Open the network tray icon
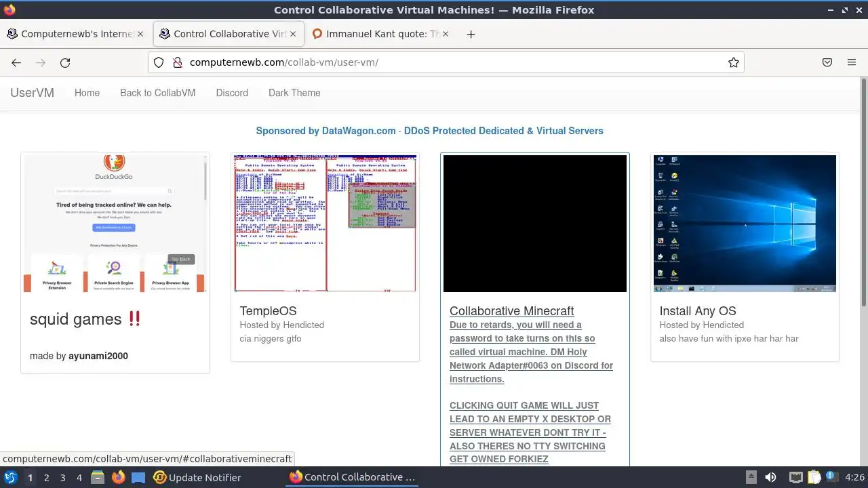The image size is (868, 488). tap(796, 477)
